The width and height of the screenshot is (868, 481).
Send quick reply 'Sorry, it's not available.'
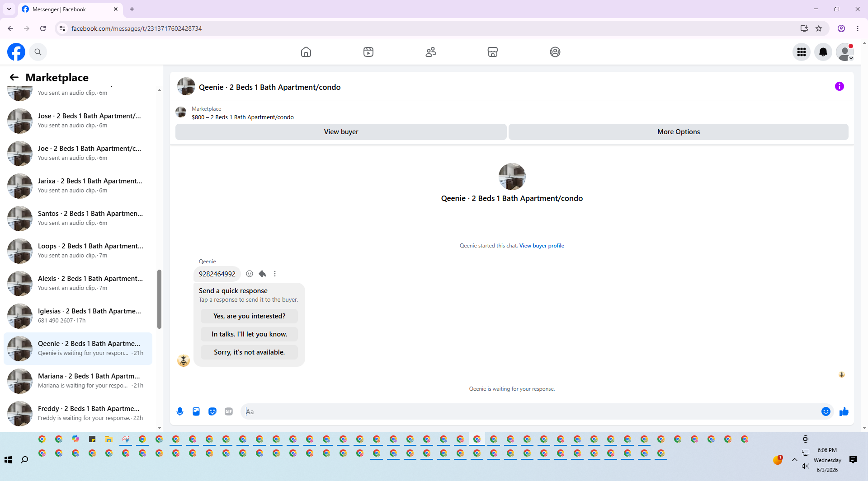(250, 352)
